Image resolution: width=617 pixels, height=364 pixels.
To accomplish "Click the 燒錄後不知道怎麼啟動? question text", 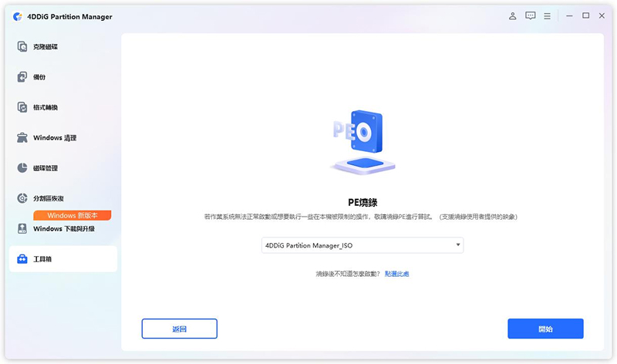I will pos(348,274).
